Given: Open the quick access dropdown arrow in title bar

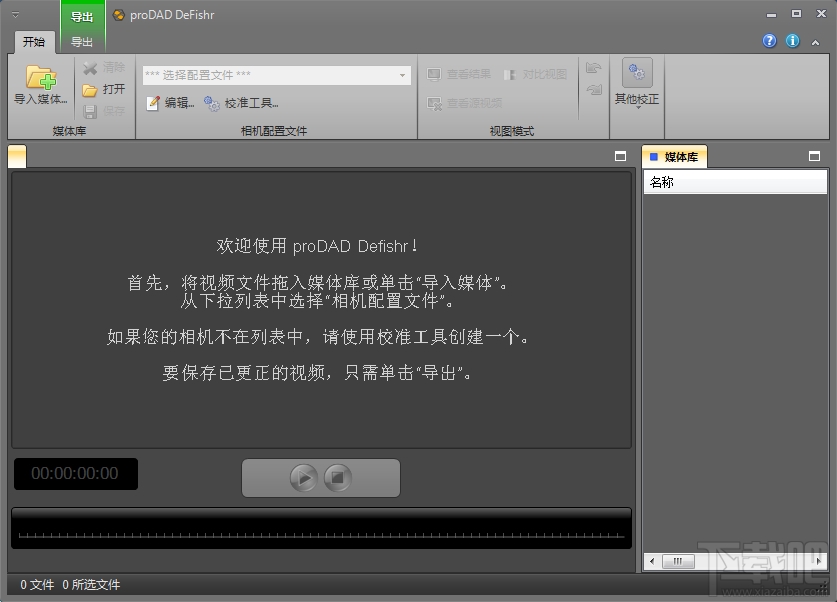Looking at the screenshot, I should point(15,15).
